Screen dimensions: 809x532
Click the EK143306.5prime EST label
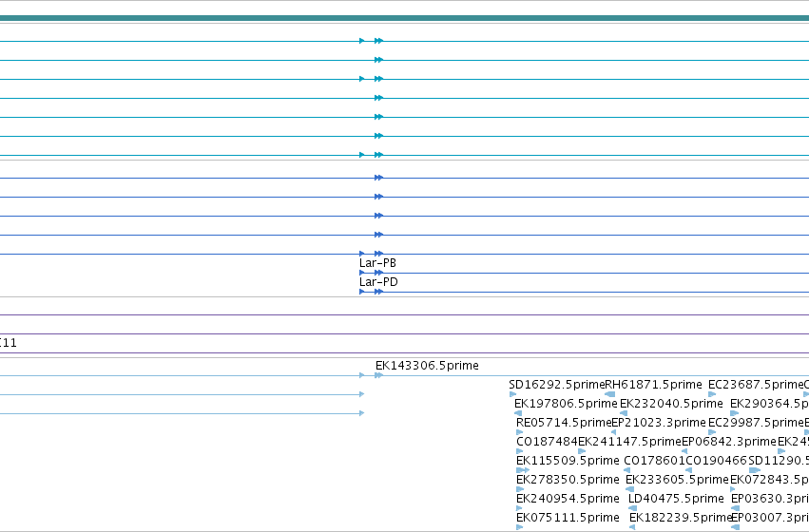point(427,366)
